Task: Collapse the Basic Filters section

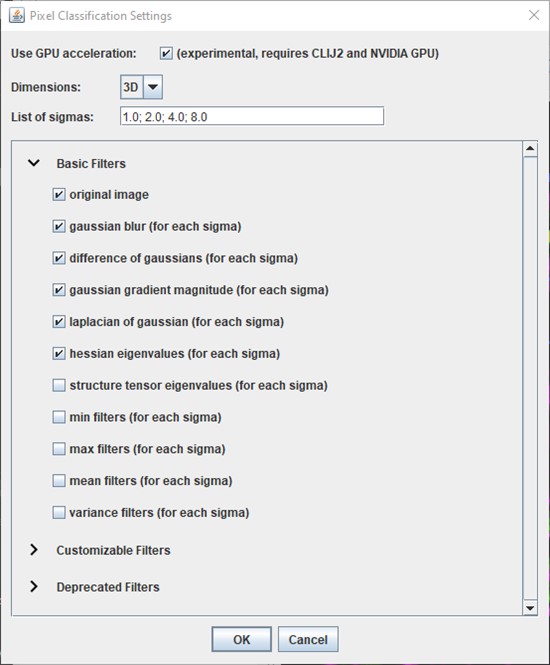Action: coord(34,163)
